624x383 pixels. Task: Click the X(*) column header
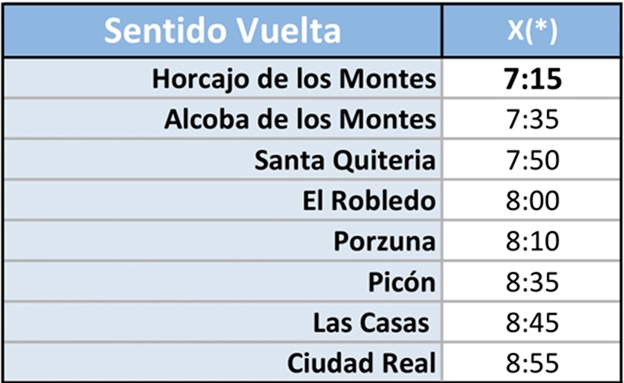(531, 31)
